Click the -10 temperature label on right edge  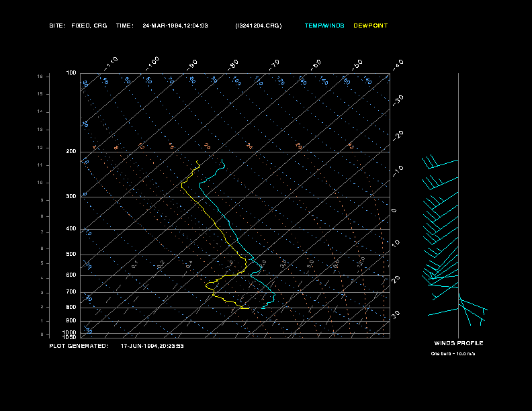pyautogui.click(x=398, y=171)
